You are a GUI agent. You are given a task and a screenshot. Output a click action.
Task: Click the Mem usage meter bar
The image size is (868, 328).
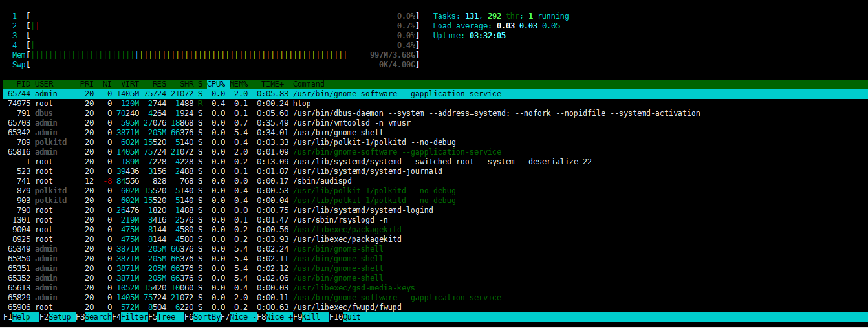tap(216, 55)
